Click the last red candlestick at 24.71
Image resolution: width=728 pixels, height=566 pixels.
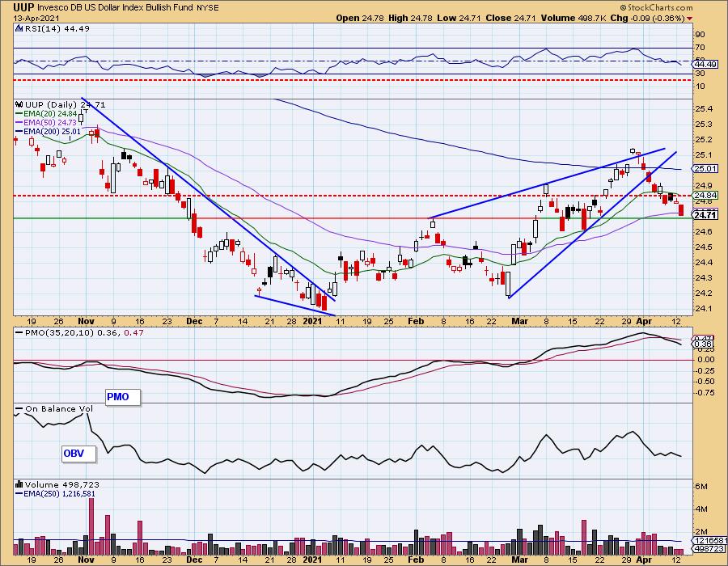point(681,210)
